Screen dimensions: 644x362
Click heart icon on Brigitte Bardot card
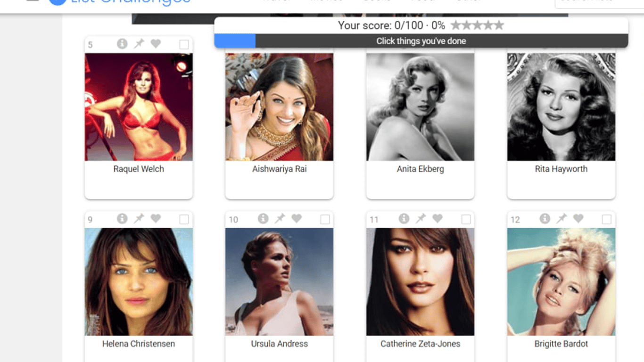point(578,219)
